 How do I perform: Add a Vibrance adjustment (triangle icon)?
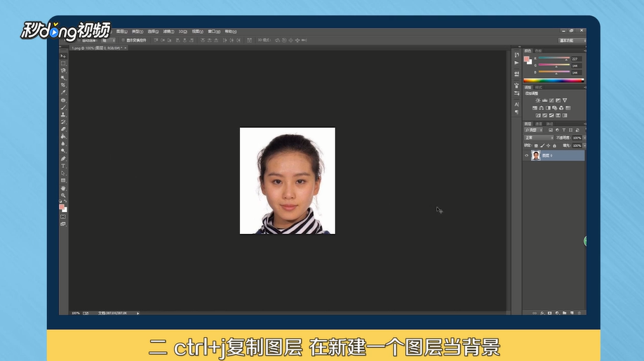(565, 100)
